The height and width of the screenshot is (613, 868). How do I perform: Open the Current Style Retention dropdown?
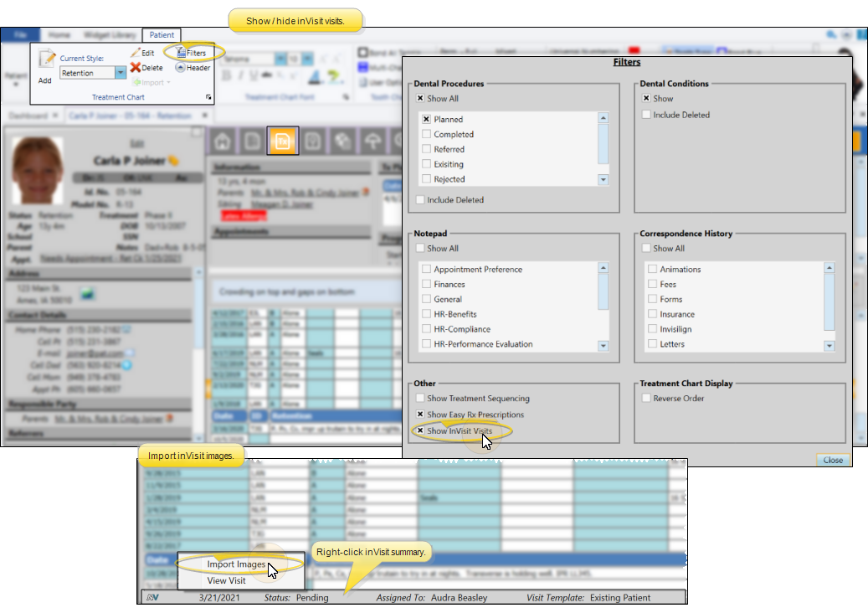point(121,74)
